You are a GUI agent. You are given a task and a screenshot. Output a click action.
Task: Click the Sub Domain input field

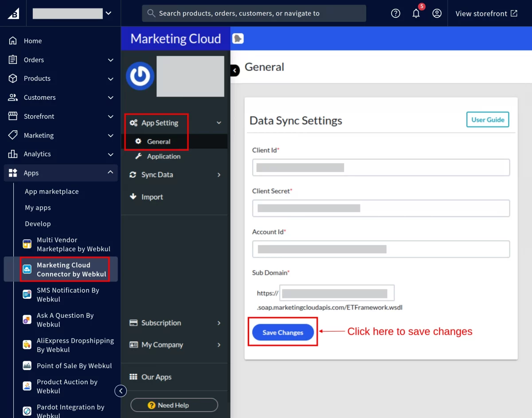pos(336,293)
